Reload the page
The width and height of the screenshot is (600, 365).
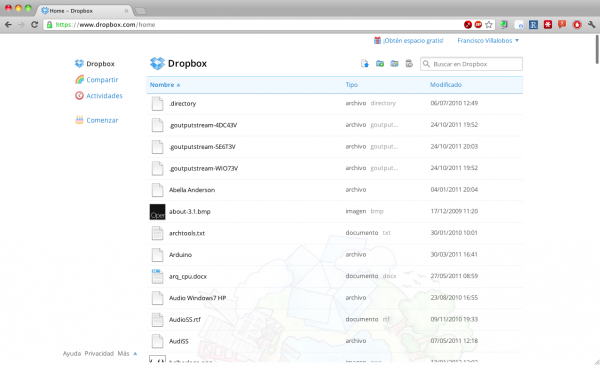34,24
